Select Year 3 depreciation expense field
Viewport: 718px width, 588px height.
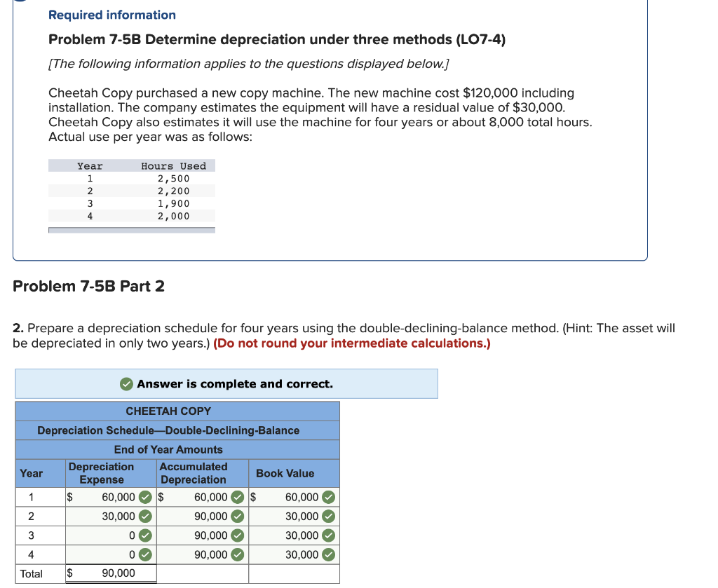point(111,535)
